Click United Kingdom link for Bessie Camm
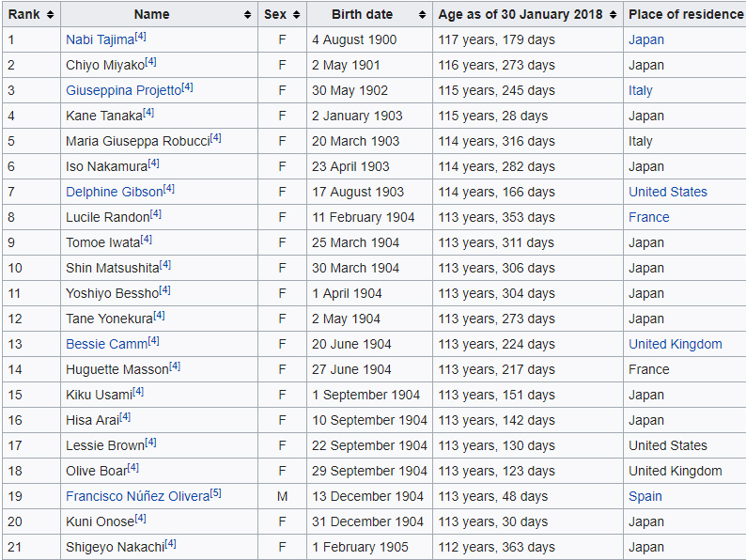The height and width of the screenshot is (560, 746). pos(676,345)
